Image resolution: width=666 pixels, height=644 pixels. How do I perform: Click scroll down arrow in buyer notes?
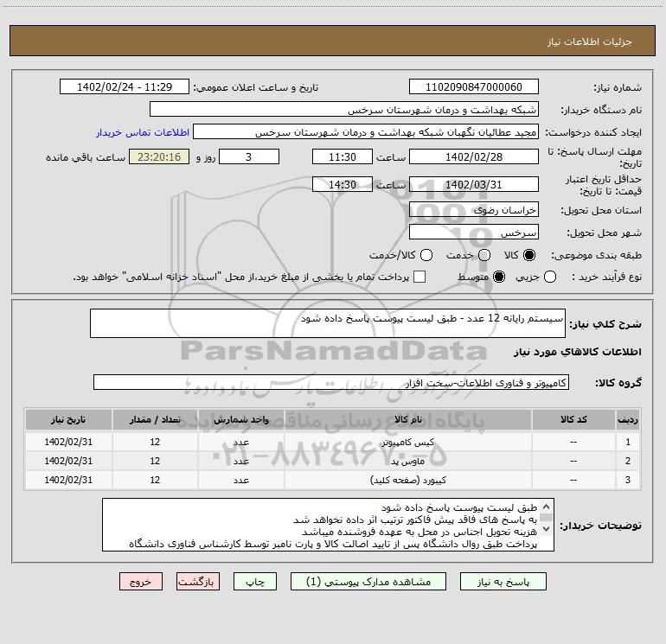point(547,529)
